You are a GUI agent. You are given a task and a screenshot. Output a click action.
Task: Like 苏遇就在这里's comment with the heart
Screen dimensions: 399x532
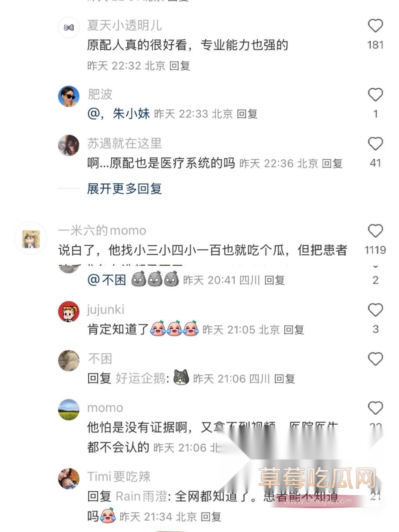[375, 144]
